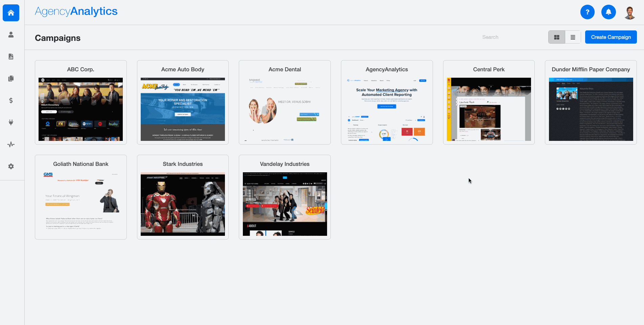The image size is (644, 325).
Task: Switch campaigns to grid view
Action: (556, 37)
